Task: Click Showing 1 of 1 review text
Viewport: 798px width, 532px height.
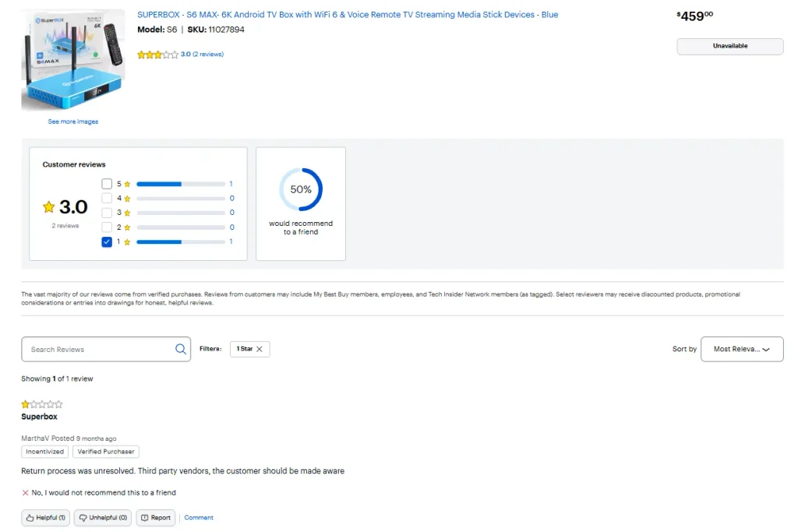Action: pyautogui.click(x=57, y=379)
